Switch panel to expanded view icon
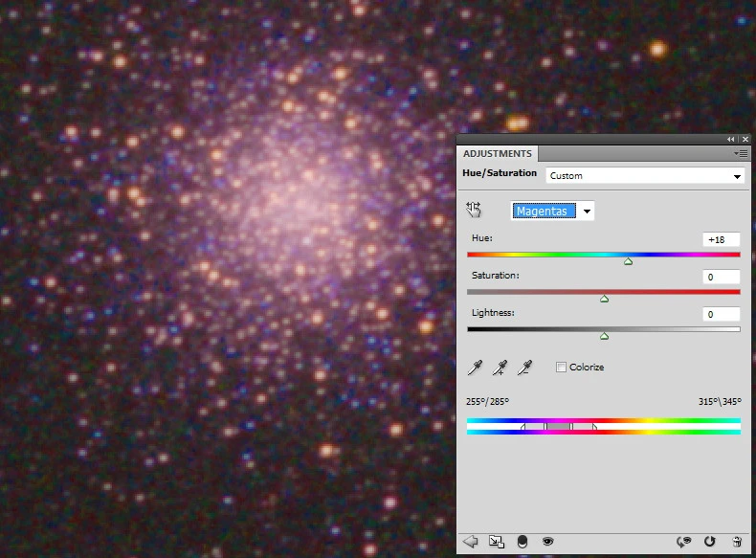756x558 pixels. click(x=496, y=542)
